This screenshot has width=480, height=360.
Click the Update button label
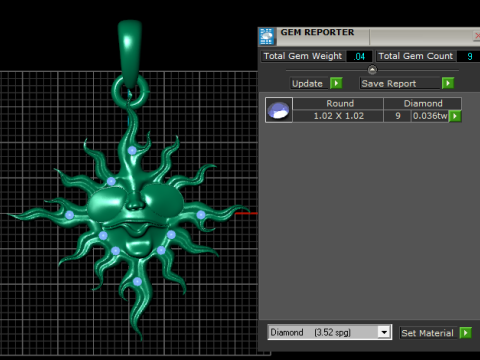[x=307, y=83]
